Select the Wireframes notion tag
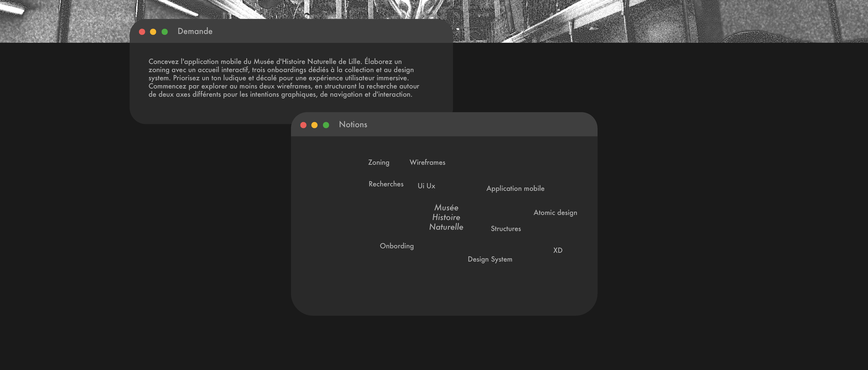868x370 pixels. [427, 163]
